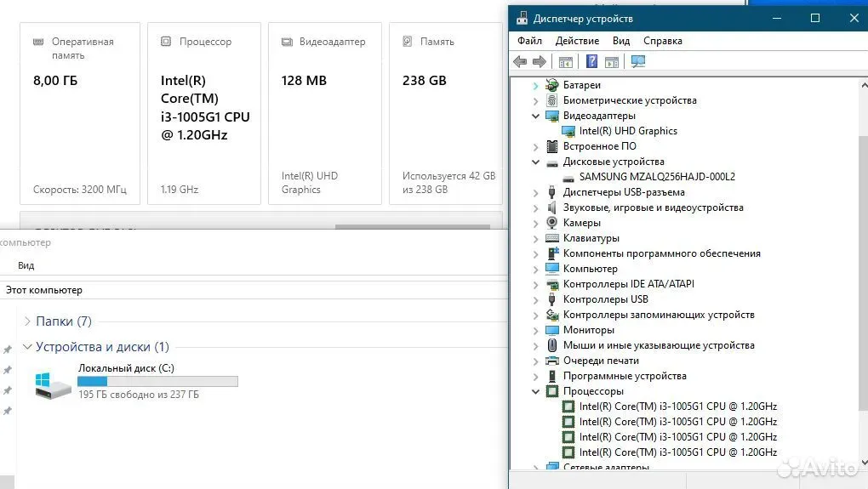The image size is (868, 489).
Task: Click the Оперативная память 8,00 ГБ card
Action: pos(80,113)
